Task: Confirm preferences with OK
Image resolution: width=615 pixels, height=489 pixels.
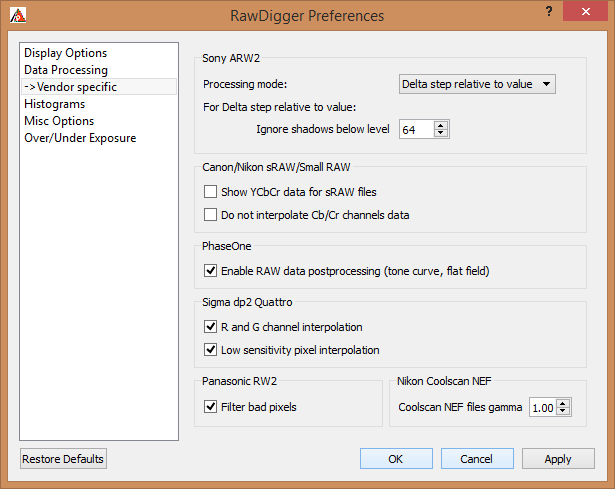Action: point(396,459)
